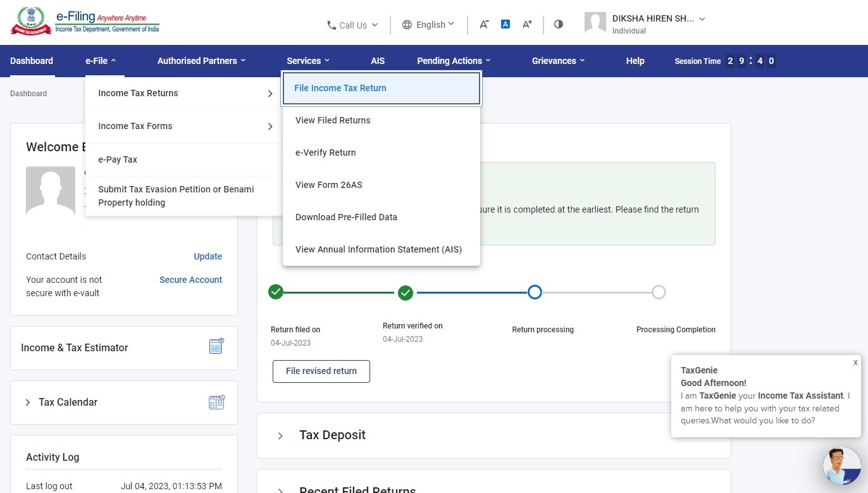
Task: Expand the Tax Deposit section
Action: click(x=280, y=436)
